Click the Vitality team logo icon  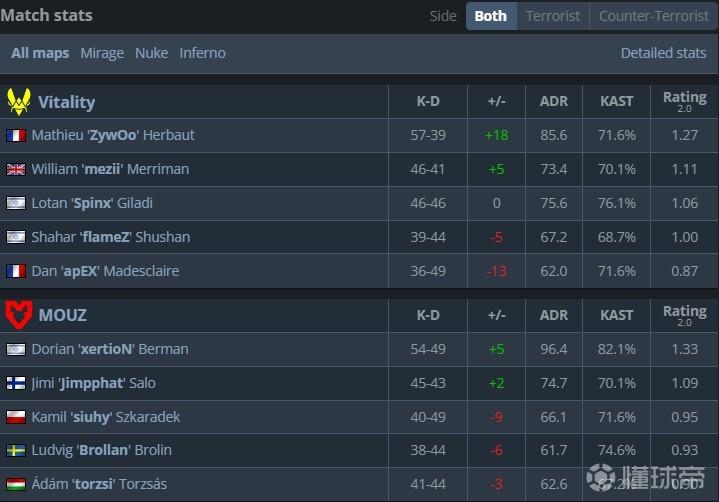tap(18, 101)
